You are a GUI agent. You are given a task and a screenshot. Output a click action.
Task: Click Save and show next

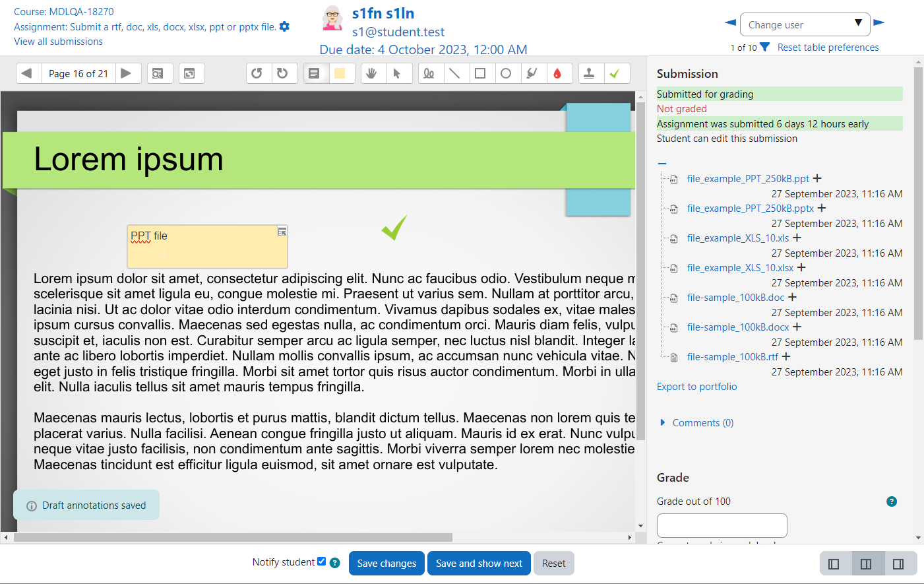(x=479, y=564)
